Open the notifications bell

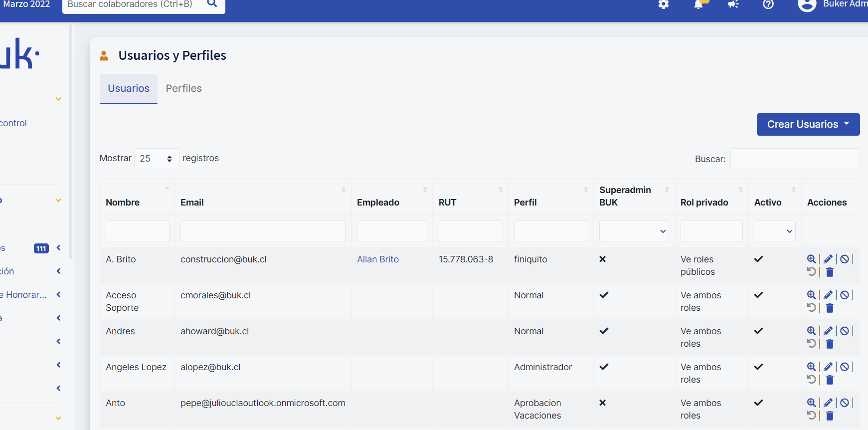(x=698, y=4)
